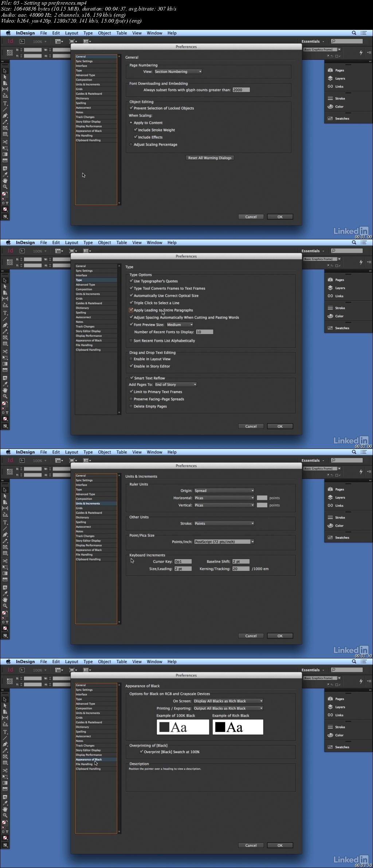Select the Line tool beside the Type preferences dialog
373x868 pixels.
coord(5,319)
